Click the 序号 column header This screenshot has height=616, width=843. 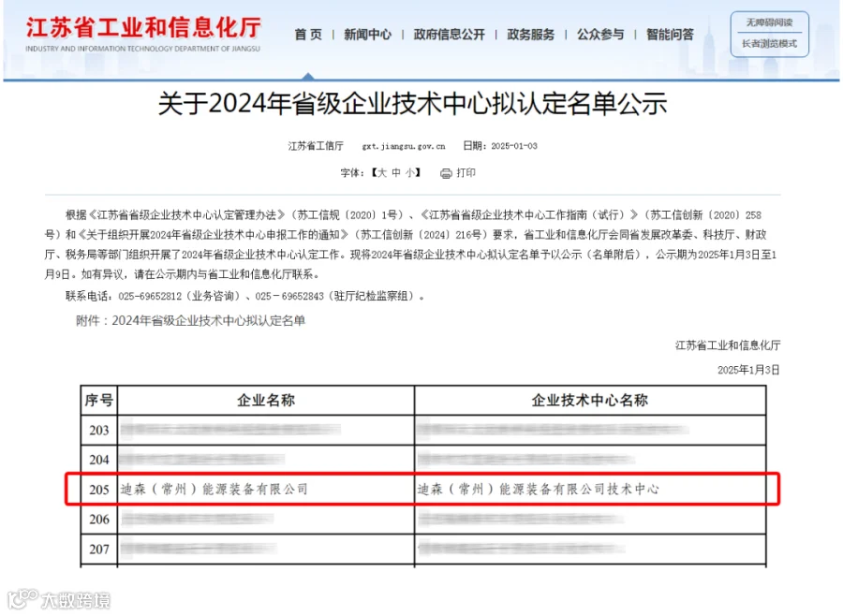tap(99, 401)
